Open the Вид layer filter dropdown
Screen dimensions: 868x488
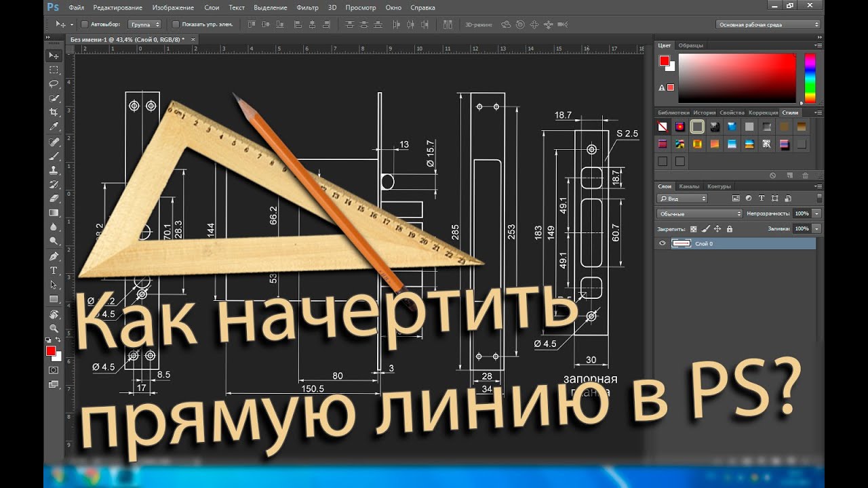682,199
